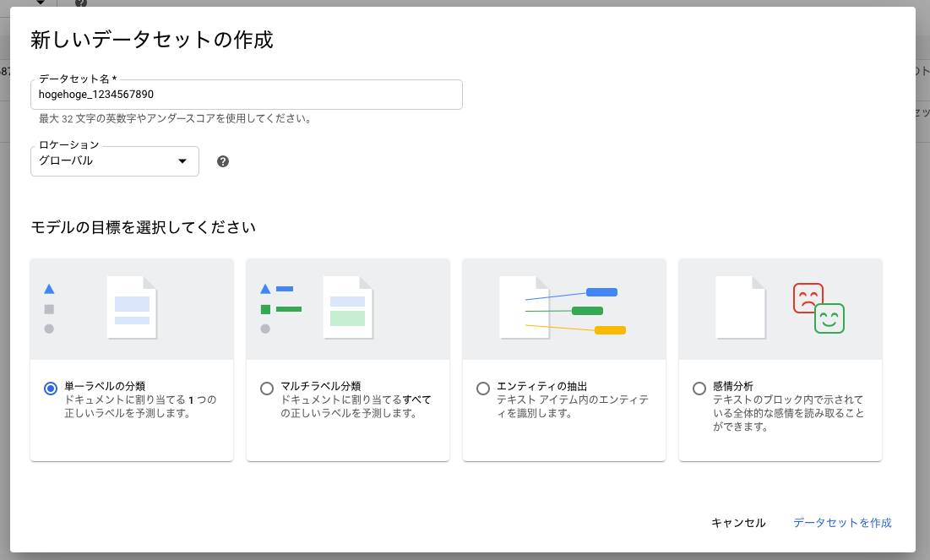
Task: Click the マルチラベル分類 label text
Action: click(x=321, y=386)
